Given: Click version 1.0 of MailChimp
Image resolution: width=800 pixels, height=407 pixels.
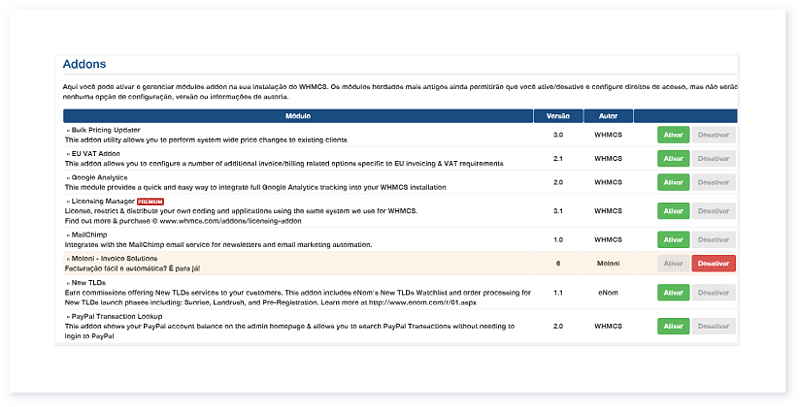Looking at the screenshot, I should [x=558, y=240].
